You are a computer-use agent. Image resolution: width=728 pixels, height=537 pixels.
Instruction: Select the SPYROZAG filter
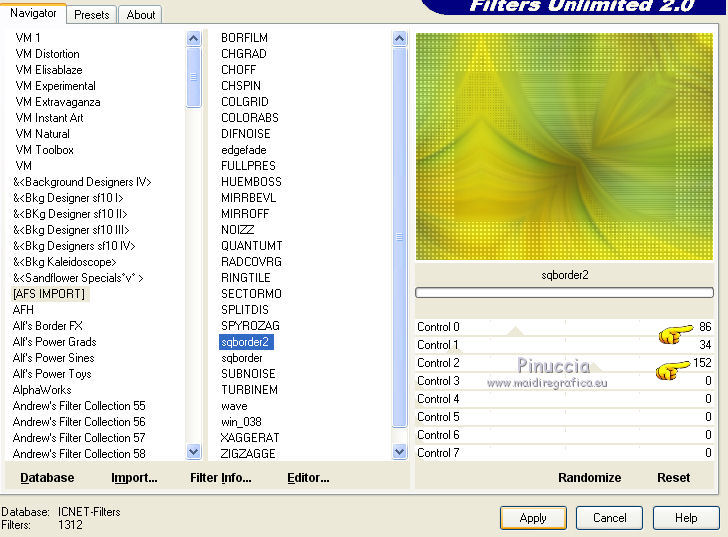(x=250, y=326)
